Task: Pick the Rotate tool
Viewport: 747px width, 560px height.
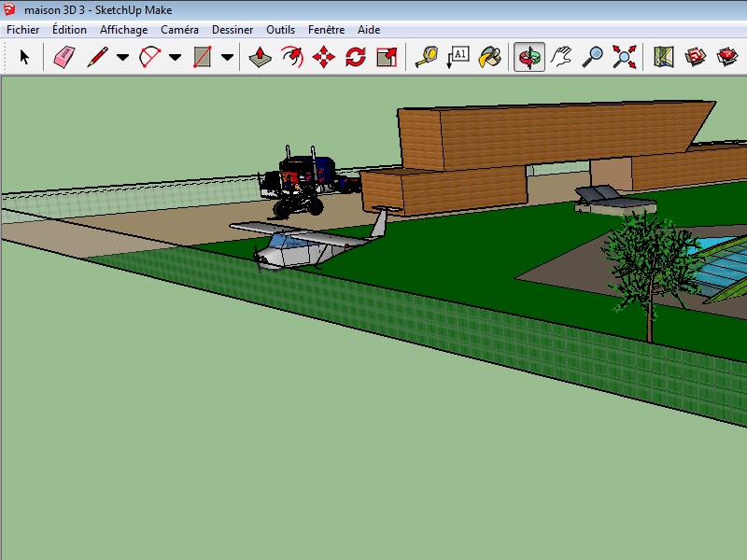Action: (356, 57)
